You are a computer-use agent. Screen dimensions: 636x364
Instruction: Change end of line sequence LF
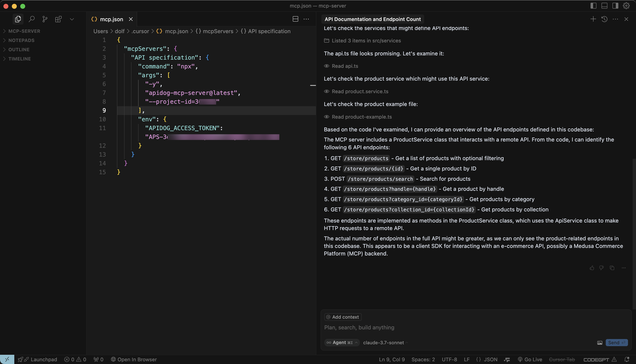467,360
